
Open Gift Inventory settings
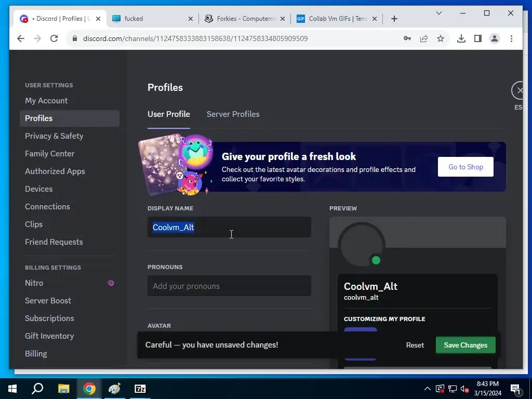(70, 336)
